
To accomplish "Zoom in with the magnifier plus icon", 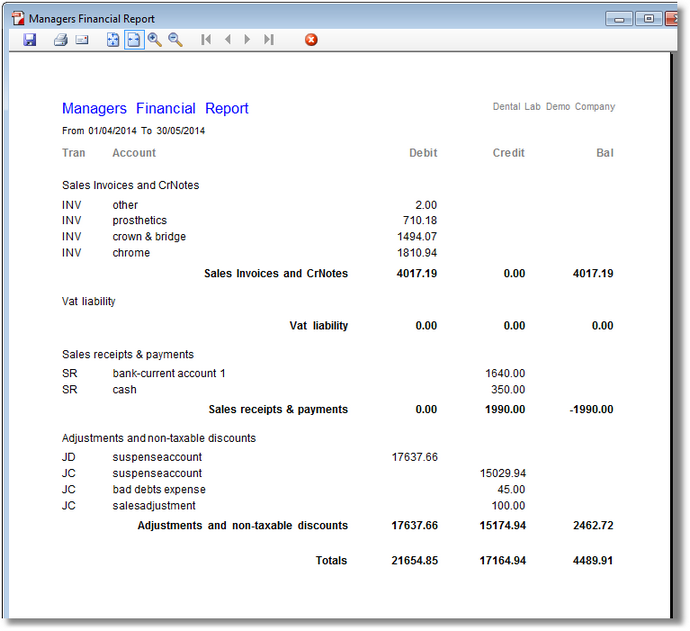I will coord(155,40).
